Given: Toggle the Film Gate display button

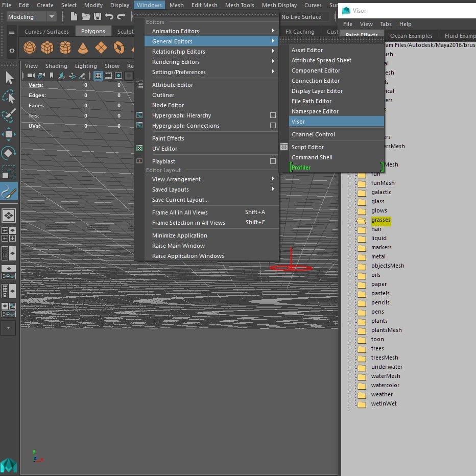Looking at the screenshot, I should click(x=108, y=76).
